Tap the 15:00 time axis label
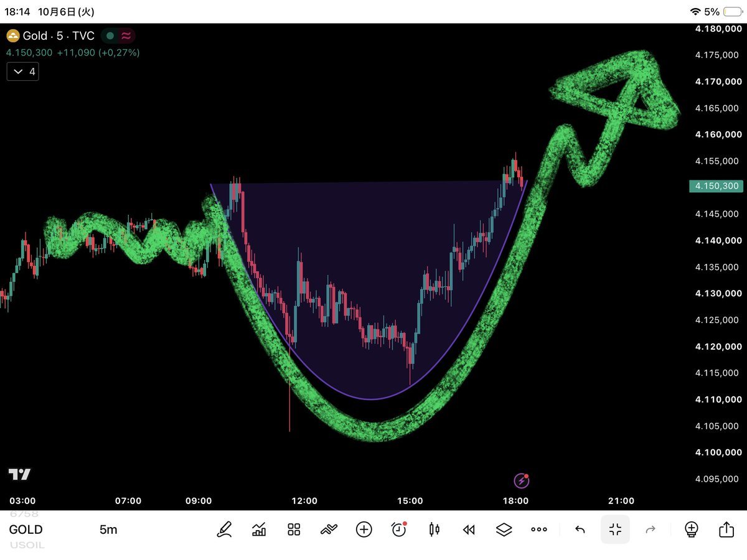 (410, 501)
